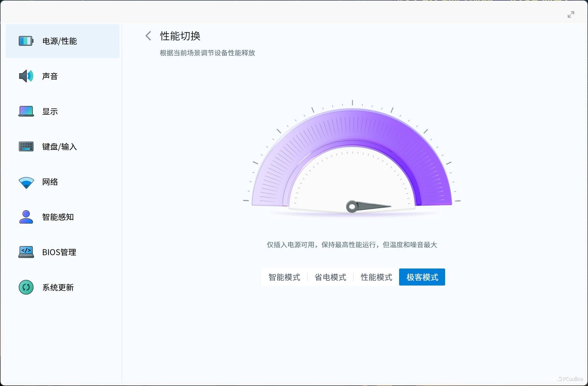Click the laptop Display icon

point(26,111)
